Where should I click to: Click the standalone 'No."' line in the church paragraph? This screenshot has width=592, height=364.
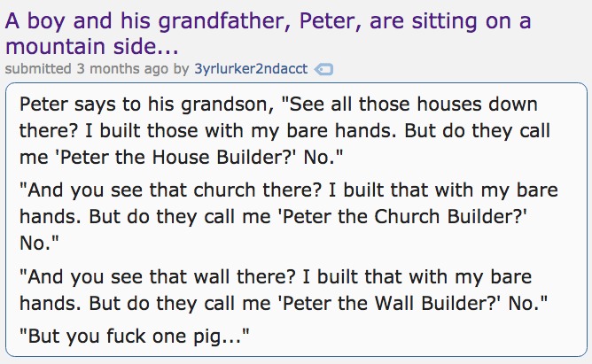coord(39,244)
